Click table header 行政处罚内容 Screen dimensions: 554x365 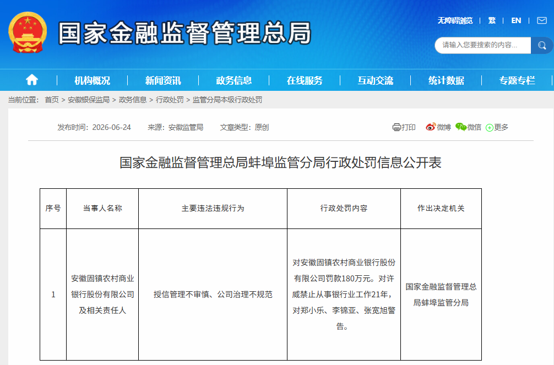[x=344, y=208]
